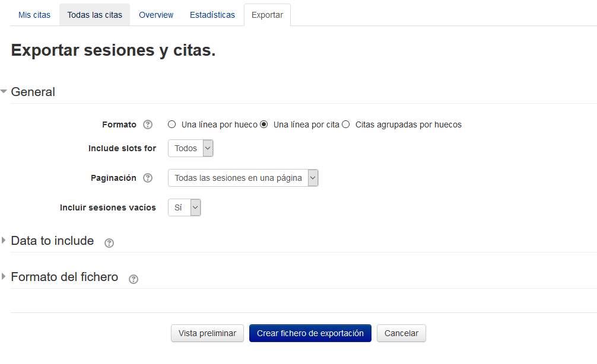This screenshot has width=597, height=364.
Task: Click the 'Vista preliminar' button
Action: point(207,333)
